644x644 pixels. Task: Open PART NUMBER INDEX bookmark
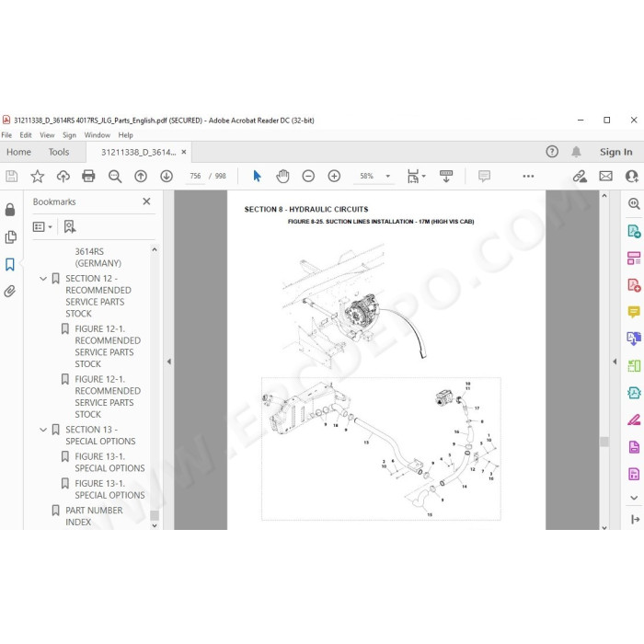(94, 516)
